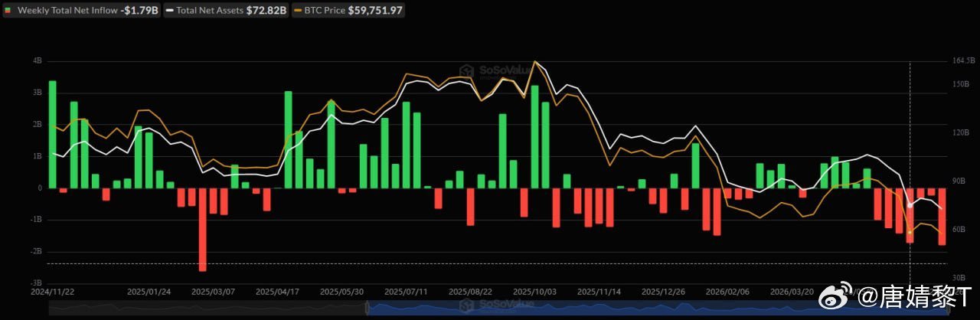Click the first tall green bar at 2024/11/22
This screenshot has width=980, height=320.
pos(52,134)
